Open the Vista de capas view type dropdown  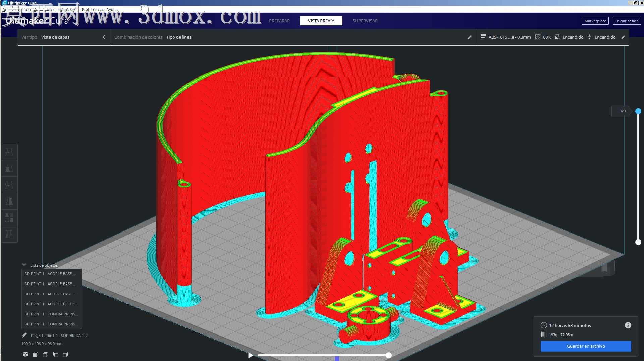click(55, 37)
